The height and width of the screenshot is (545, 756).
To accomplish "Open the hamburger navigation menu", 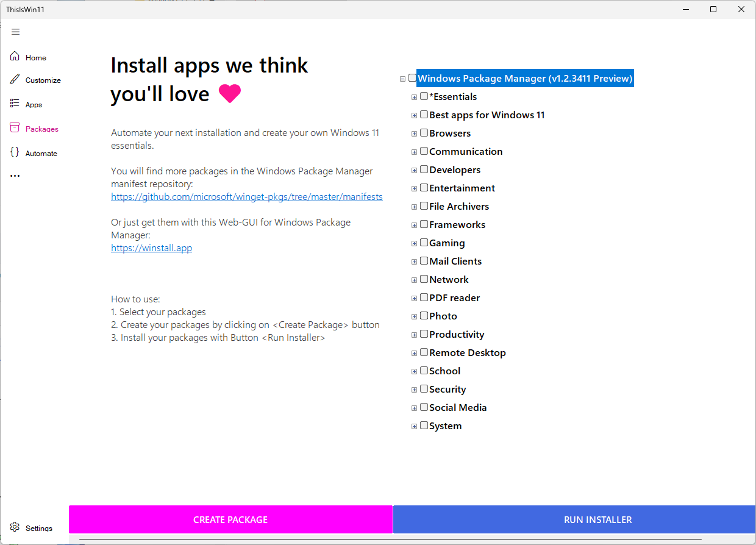I will (x=16, y=32).
